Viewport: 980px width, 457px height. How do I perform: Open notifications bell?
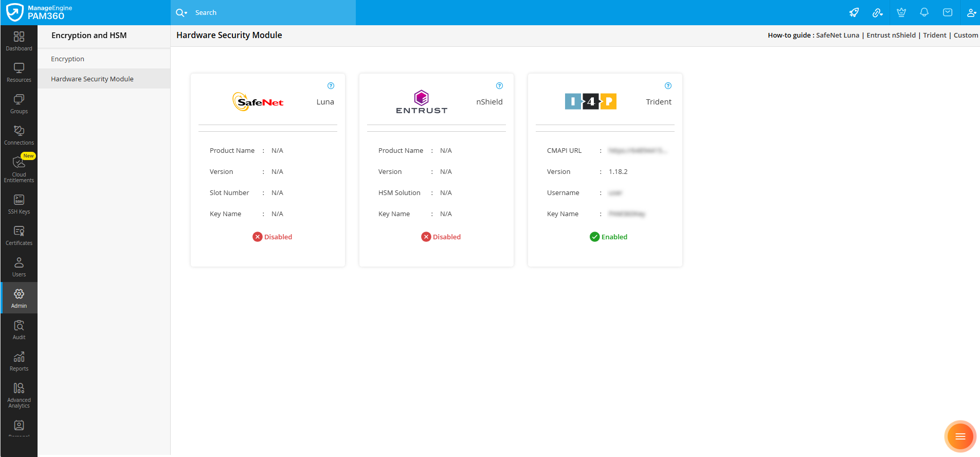coord(924,12)
